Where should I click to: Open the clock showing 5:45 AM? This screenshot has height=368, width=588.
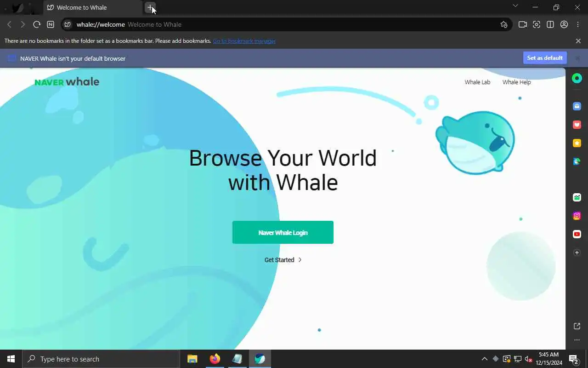click(x=548, y=359)
